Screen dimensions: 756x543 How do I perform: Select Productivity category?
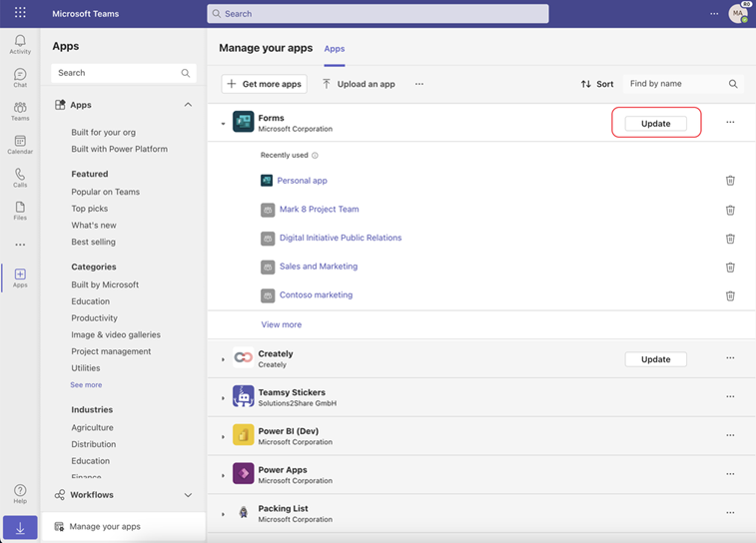(x=95, y=318)
